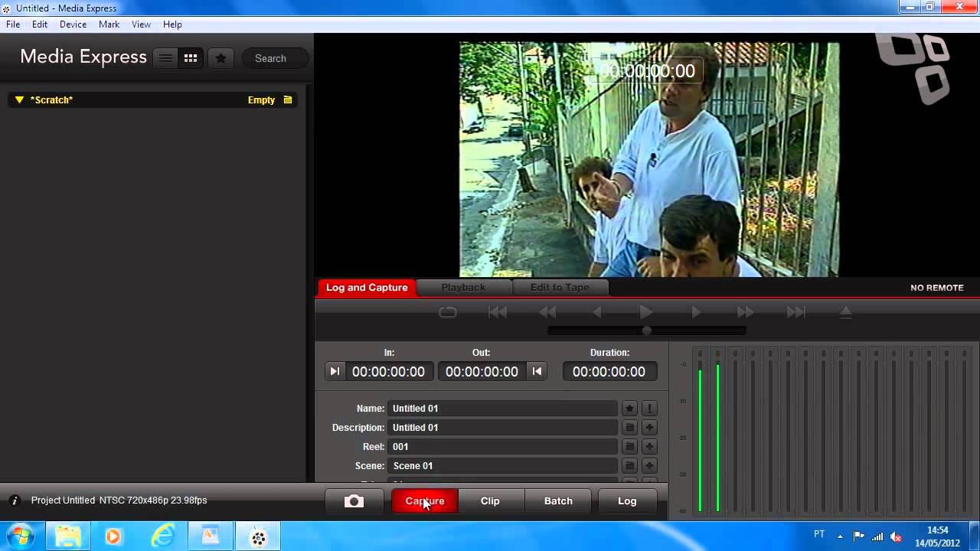Grab a still with the camera button
Image resolution: width=980 pixels, height=551 pixels.
[x=354, y=501]
